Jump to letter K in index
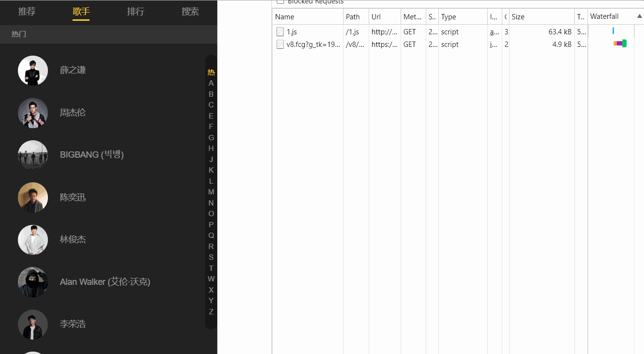Screen dimensions: 644x354 tap(211, 170)
